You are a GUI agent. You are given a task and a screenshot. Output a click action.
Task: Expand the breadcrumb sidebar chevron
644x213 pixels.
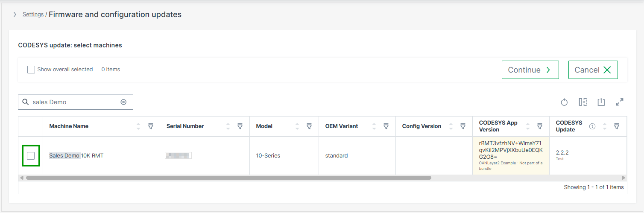[x=15, y=15]
